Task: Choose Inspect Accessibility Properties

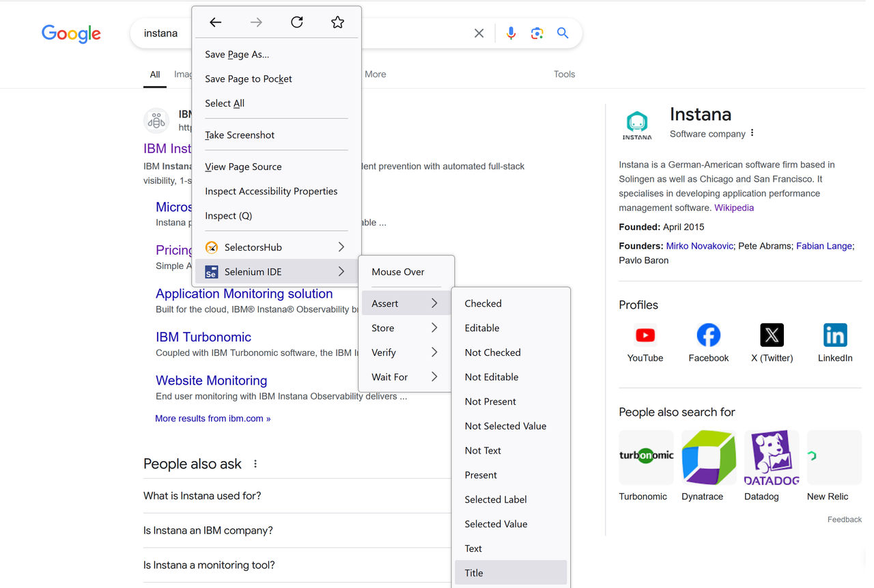Action: 277,191
